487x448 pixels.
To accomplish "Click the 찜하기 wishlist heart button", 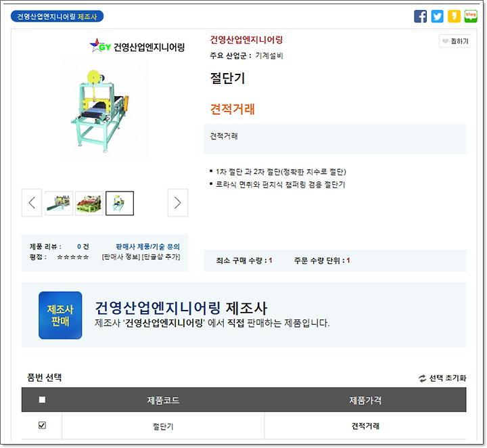I will click(x=455, y=41).
